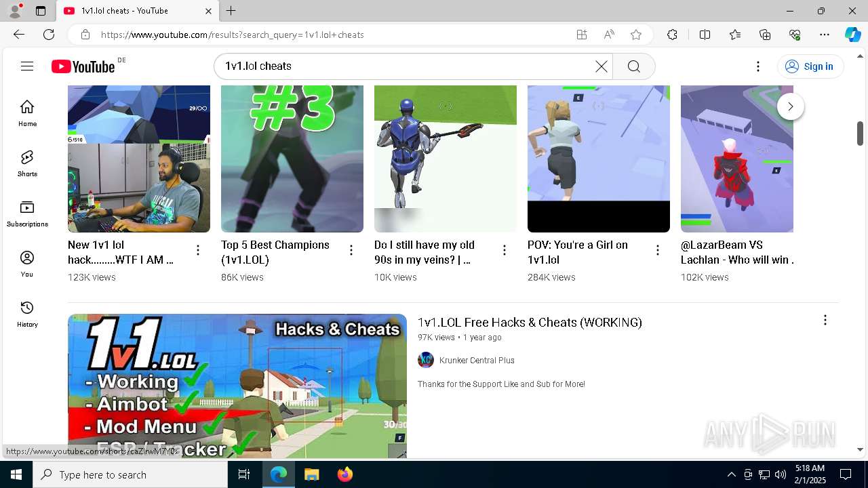The width and height of the screenshot is (868, 488).
Task: Play the 'New 1v1 lol hack' short thumbnail
Action: (x=139, y=159)
